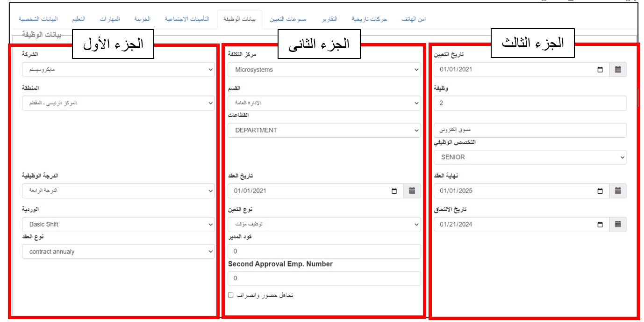Click the calendar button beside تاريخ التعيين
644x322 pixels.
click(x=618, y=70)
